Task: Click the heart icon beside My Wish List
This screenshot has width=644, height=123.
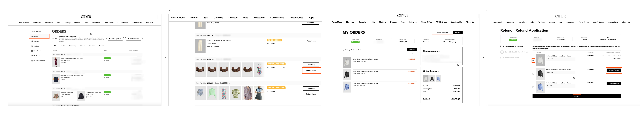Action: coord(32,56)
